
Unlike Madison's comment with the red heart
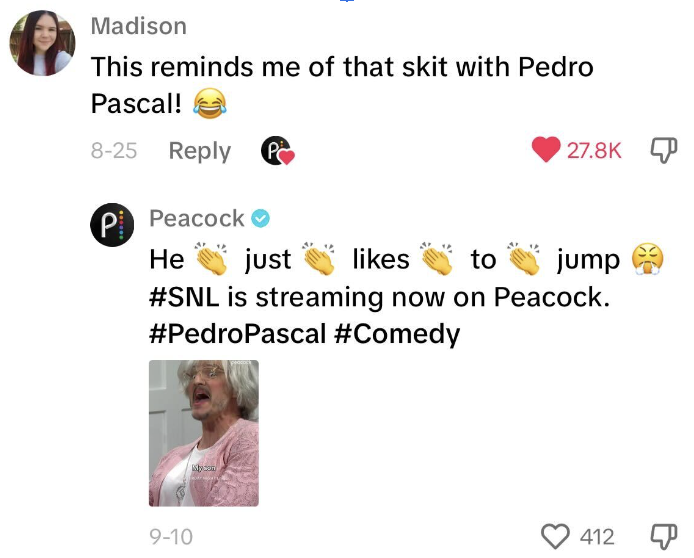tap(546, 150)
